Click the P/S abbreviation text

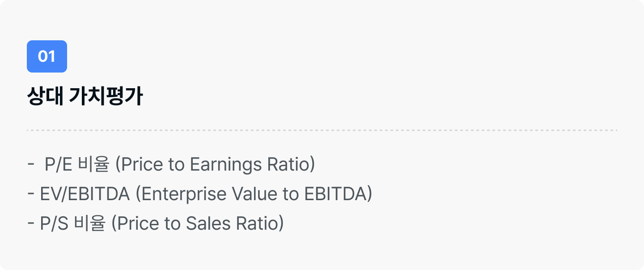(x=54, y=223)
